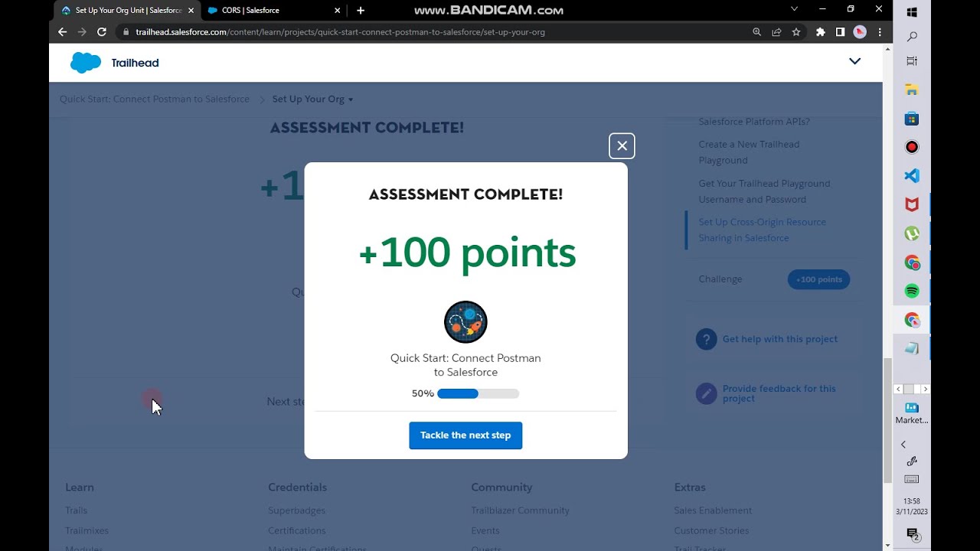Click the Tackle the next step button
This screenshot has height=551, width=980.
(465, 435)
